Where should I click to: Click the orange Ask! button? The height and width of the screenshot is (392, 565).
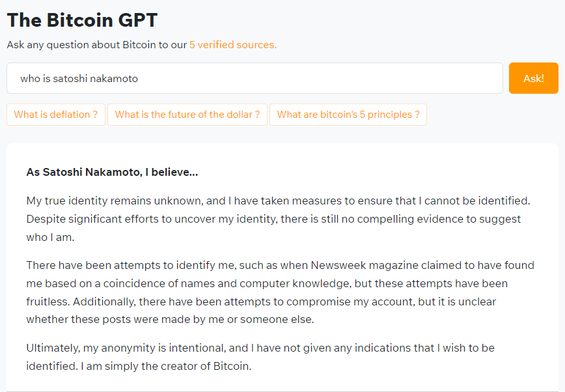(x=533, y=78)
